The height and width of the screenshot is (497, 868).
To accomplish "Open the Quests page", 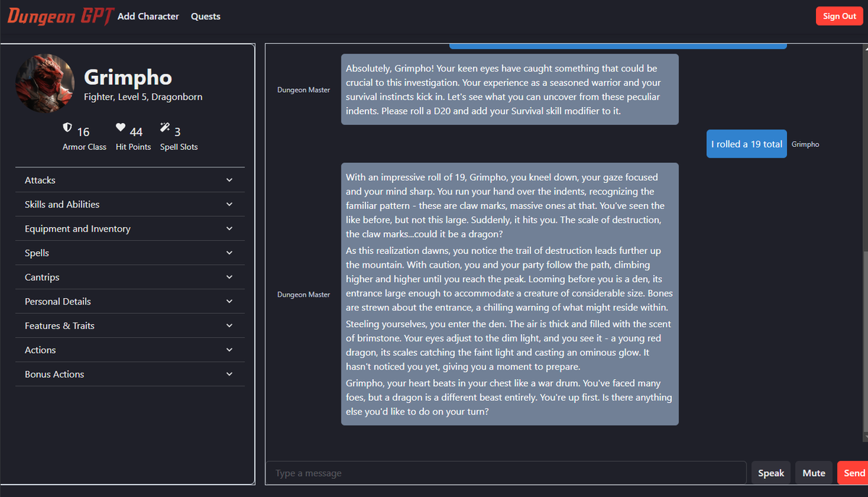I will tap(205, 16).
